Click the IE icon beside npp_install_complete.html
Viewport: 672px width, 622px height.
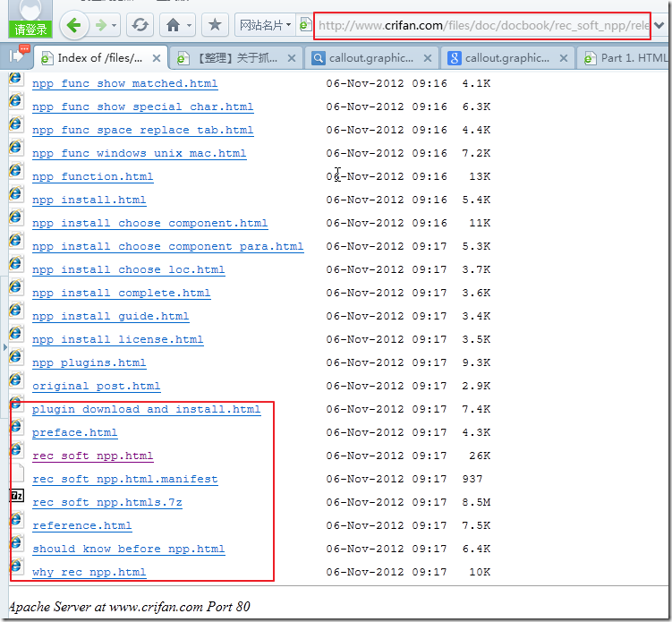pos(16,286)
